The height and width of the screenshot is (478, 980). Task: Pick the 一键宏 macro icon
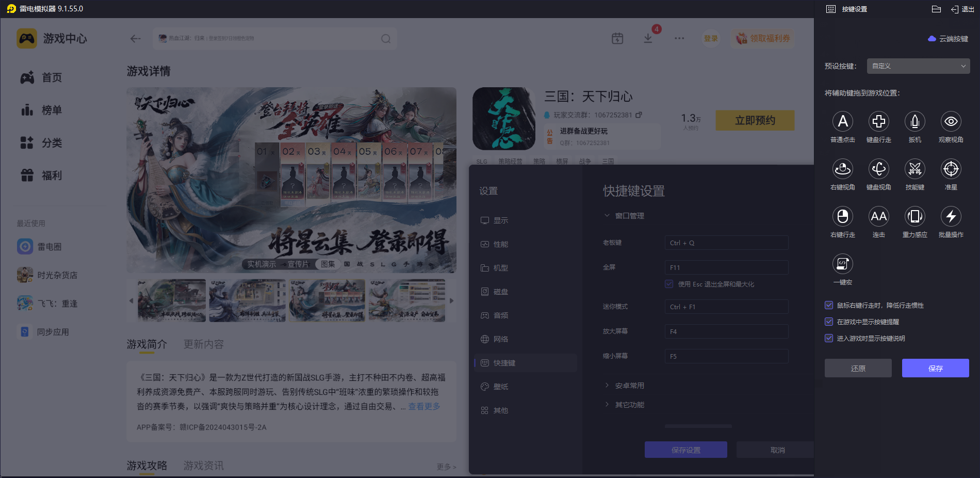pos(842,264)
